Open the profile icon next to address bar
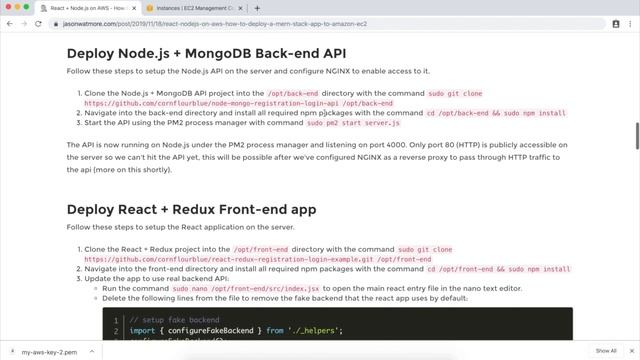This screenshot has height=360, width=640. [616, 24]
